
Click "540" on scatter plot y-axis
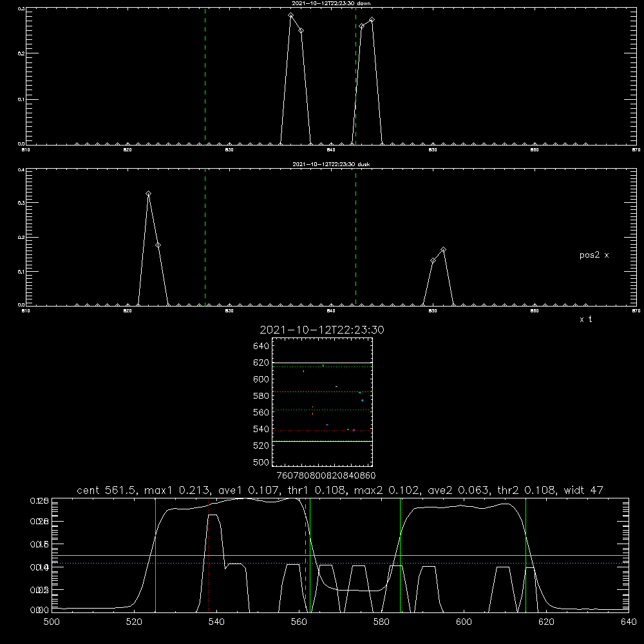point(261,429)
